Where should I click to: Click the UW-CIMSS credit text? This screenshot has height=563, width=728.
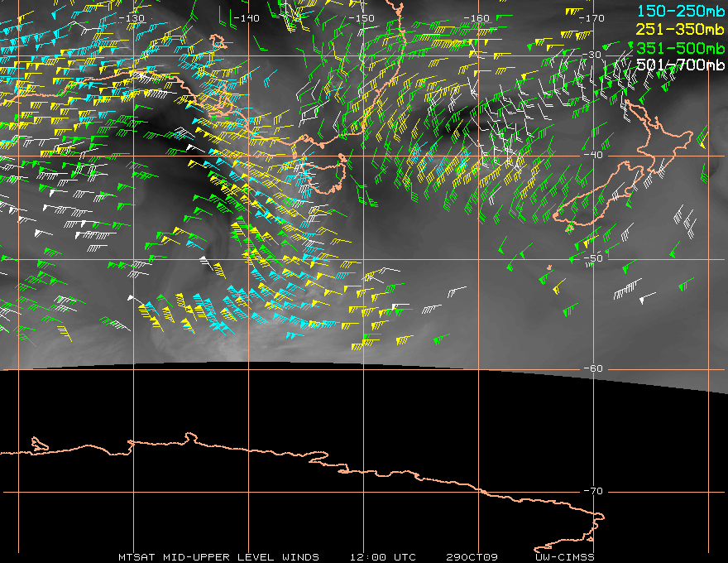click(x=564, y=557)
